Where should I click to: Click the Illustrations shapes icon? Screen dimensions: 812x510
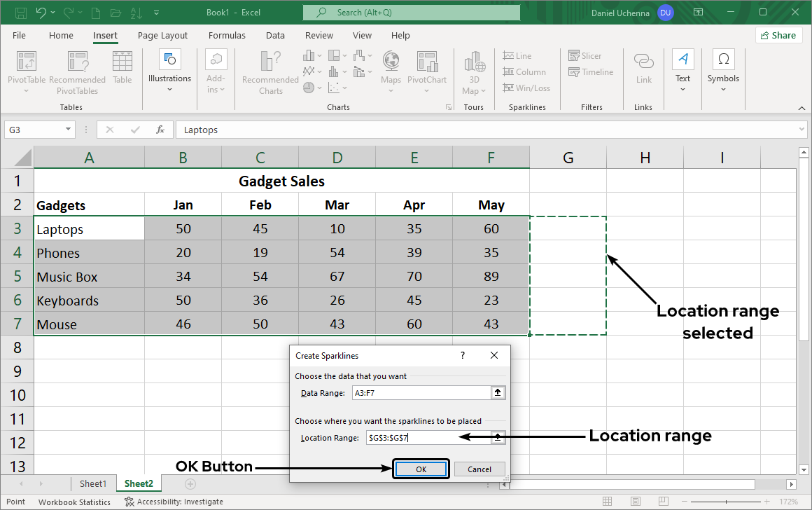[x=169, y=60]
